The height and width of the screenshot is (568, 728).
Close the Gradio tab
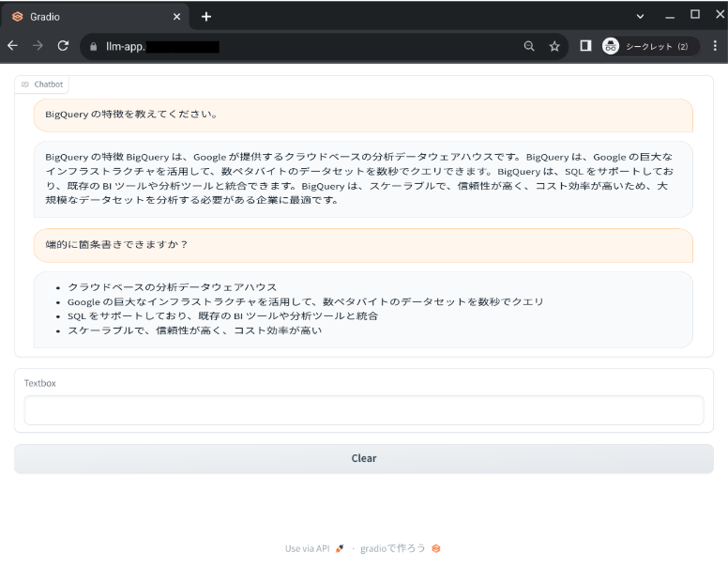[x=177, y=17]
